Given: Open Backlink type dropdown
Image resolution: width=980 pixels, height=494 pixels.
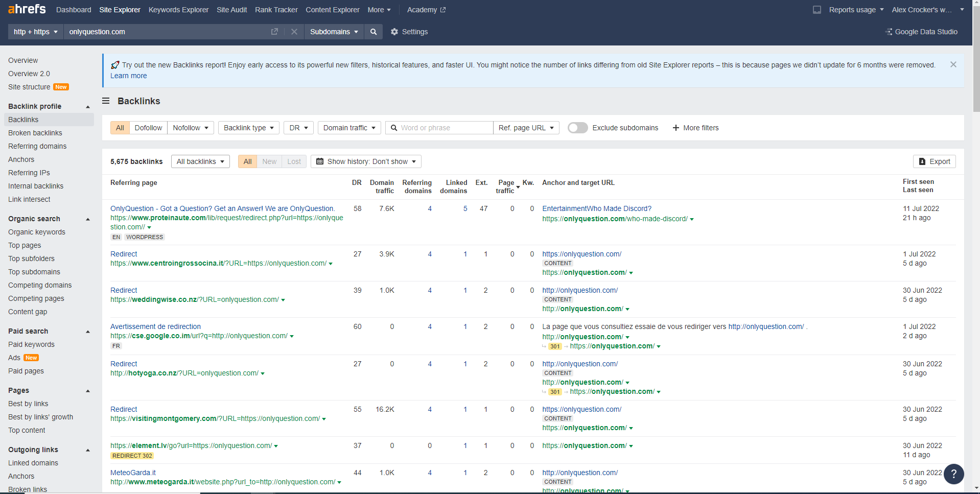Looking at the screenshot, I should click(249, 128).
